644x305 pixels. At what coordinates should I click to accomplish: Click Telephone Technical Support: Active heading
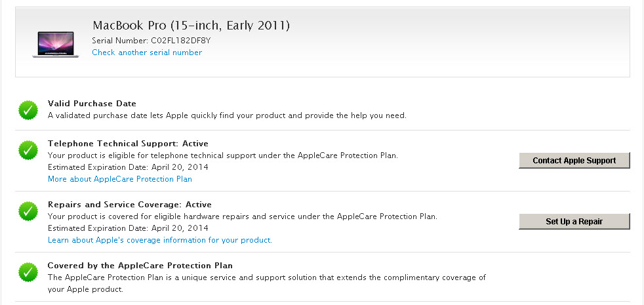(x=128, y=144)
